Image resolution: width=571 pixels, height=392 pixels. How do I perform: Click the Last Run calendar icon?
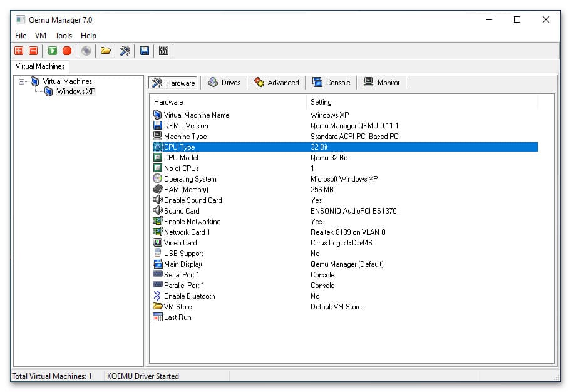(158, 317)
